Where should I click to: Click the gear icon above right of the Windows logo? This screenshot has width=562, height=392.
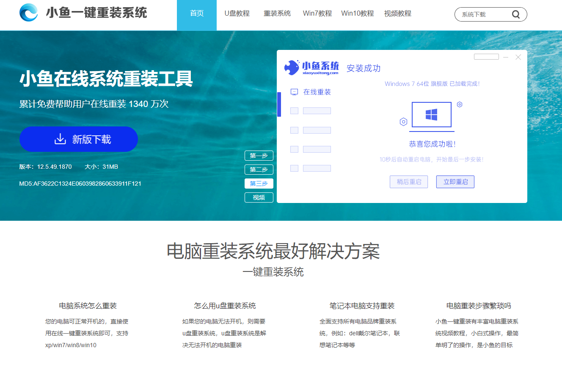[x=460, y=104]
